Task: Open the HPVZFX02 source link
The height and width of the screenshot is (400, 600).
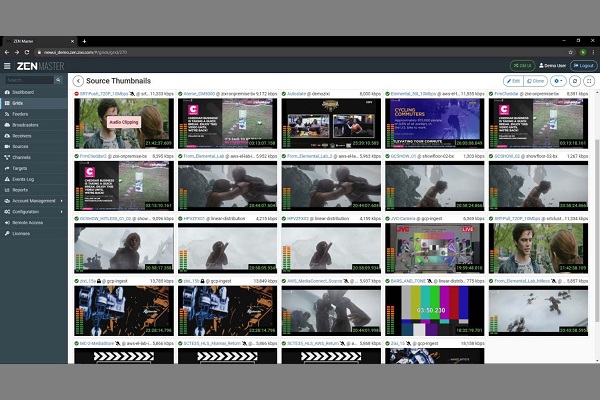Action: (298, 219)
